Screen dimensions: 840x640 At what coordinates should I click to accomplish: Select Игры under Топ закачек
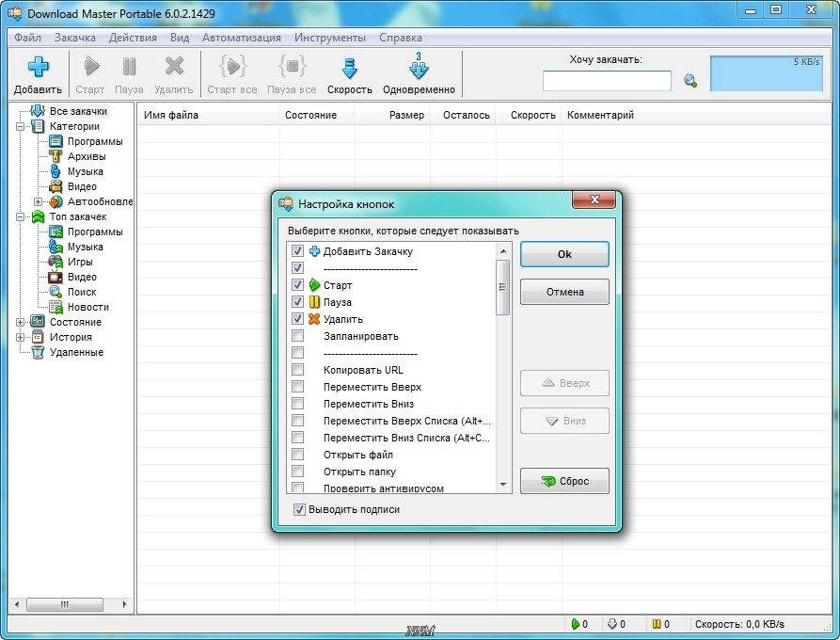click(x=80, y=262)
